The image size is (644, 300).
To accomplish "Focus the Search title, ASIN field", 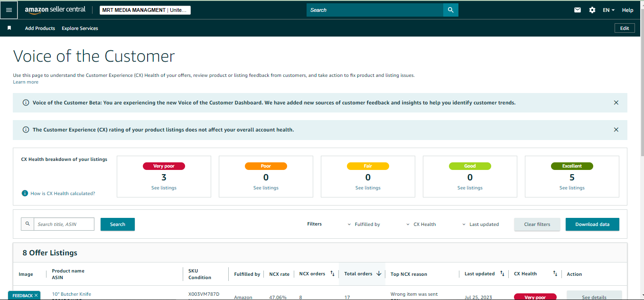I will coord(64,224).
